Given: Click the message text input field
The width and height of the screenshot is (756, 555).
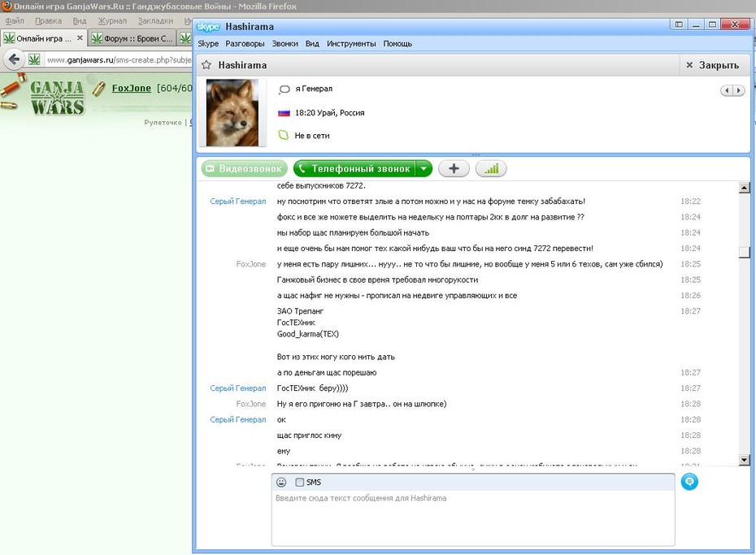Looking at the screenshot, I should pyautogui.click(x=473, y=518).
